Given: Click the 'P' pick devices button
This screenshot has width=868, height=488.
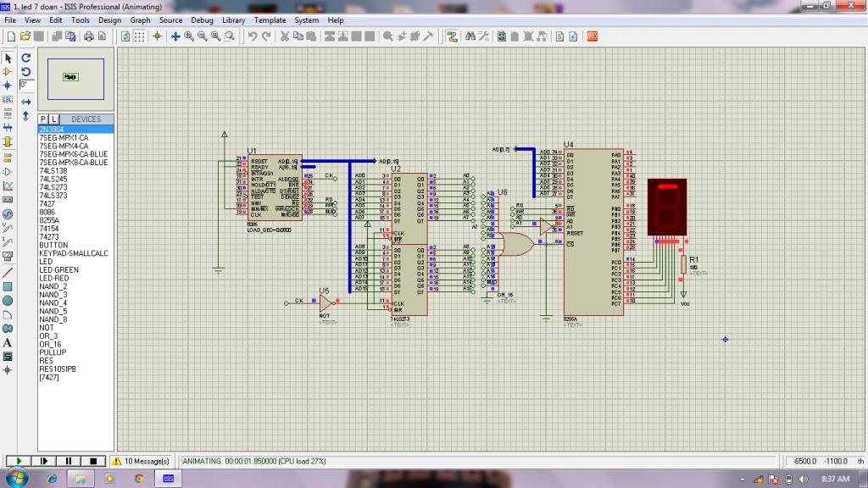Looking at the screenshot, I should (x=43, y=119).
